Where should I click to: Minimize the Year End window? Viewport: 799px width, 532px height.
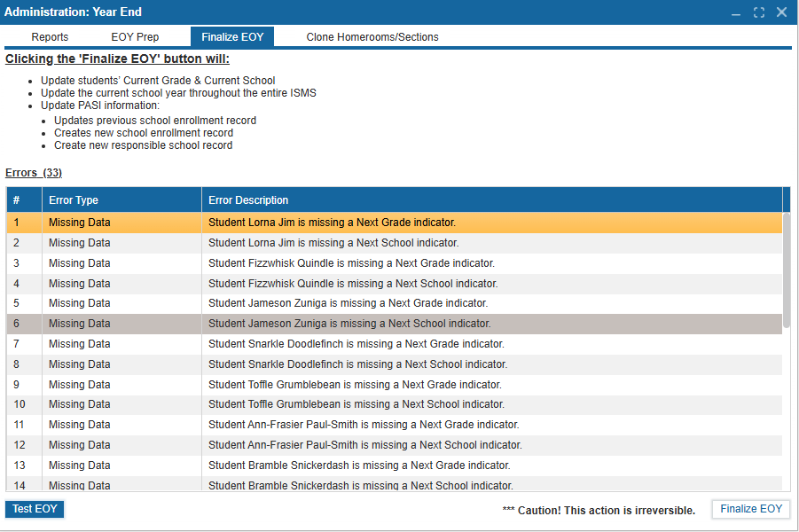click(x=737, y=12)
